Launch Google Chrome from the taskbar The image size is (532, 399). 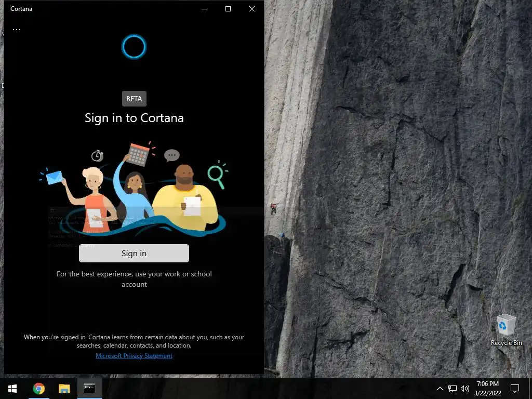pos(38,389)
